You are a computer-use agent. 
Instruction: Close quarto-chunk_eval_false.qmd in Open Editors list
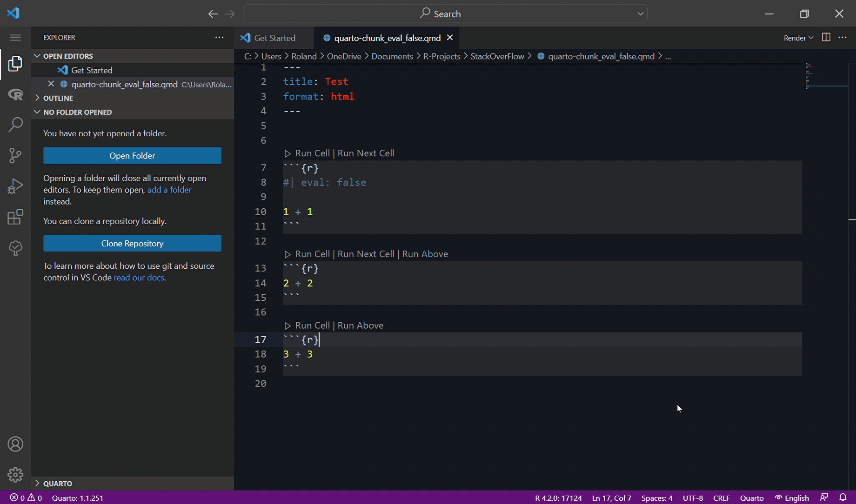[x=51, y=84]
